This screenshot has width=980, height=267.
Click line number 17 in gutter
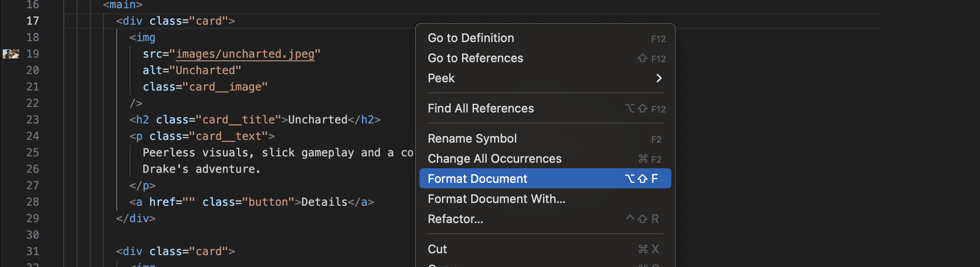(x=33, y=21)
